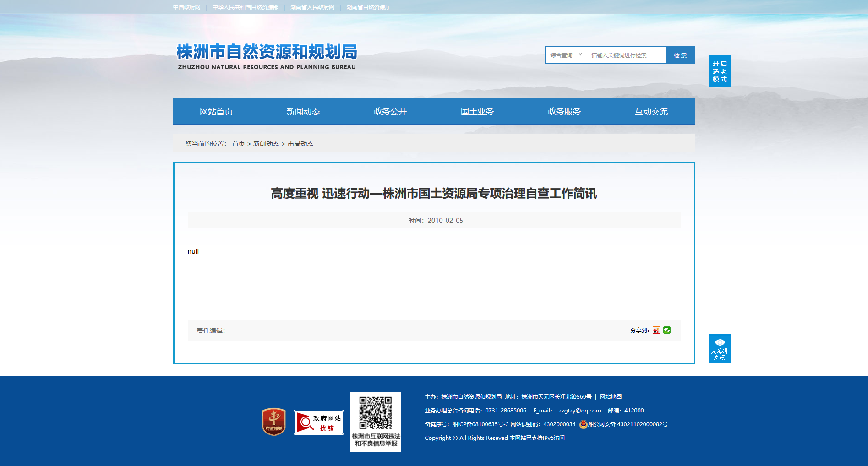Go to 互动交流 section

(x=651, y=111)
